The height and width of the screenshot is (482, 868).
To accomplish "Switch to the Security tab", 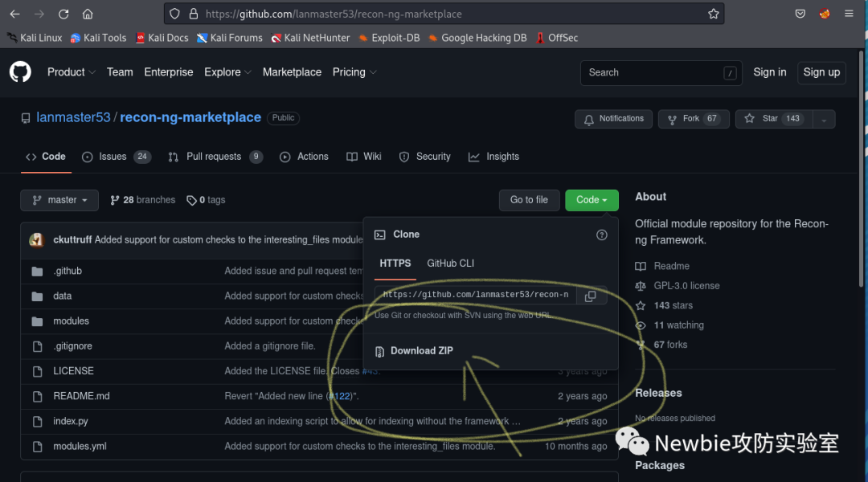I will pyautogui.click(x=424, y=157).
